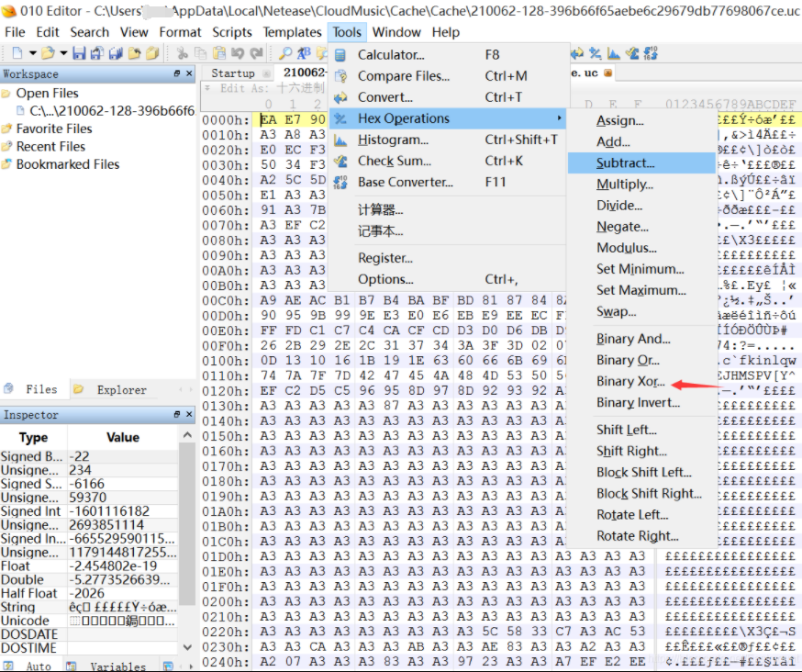The image size is (802, 672).
Task: Open the Scripts menu
Action: click(x=232, y=32)
